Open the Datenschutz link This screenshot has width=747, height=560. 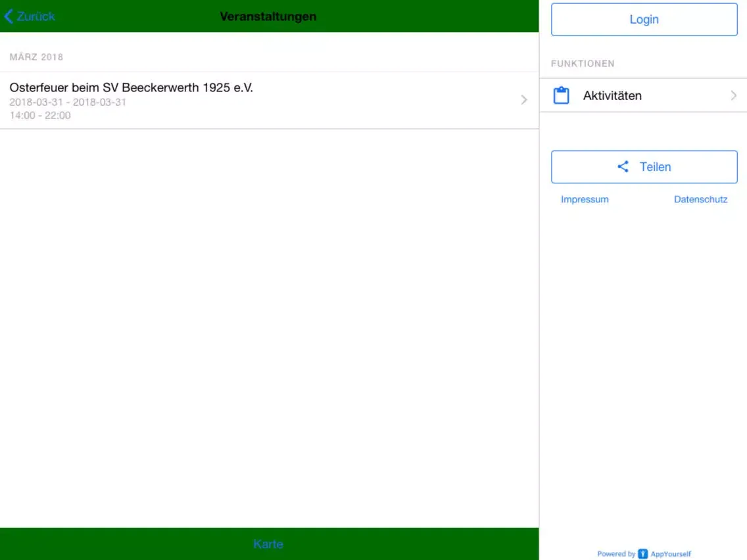[700, 200]
